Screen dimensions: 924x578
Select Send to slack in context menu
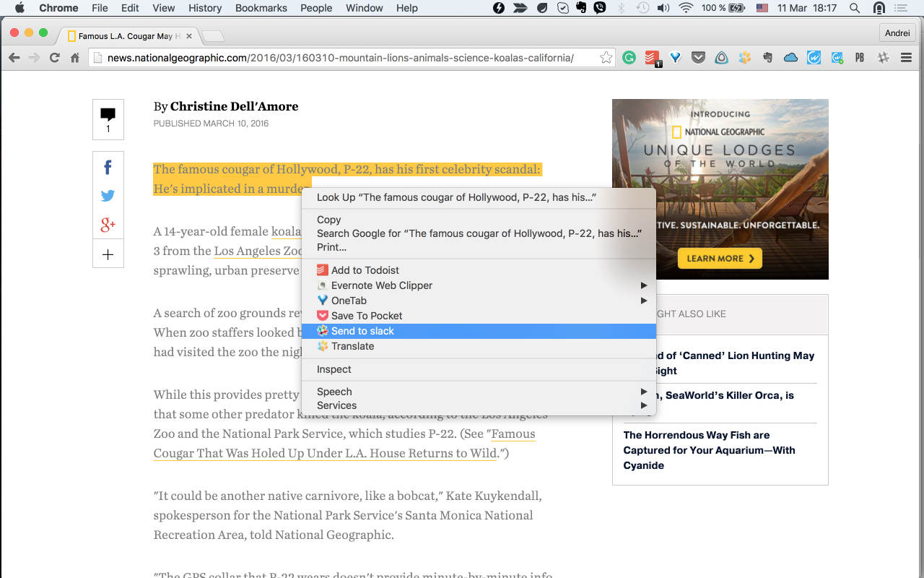362,331
